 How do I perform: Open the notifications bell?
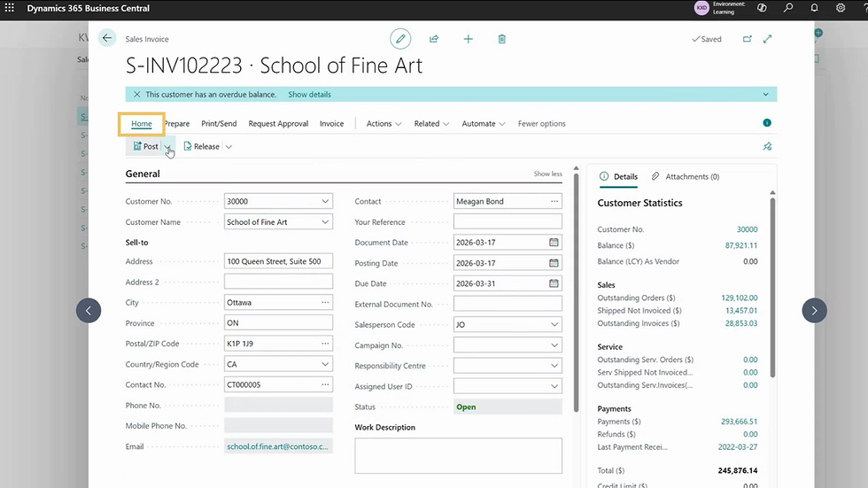[814, 8]
